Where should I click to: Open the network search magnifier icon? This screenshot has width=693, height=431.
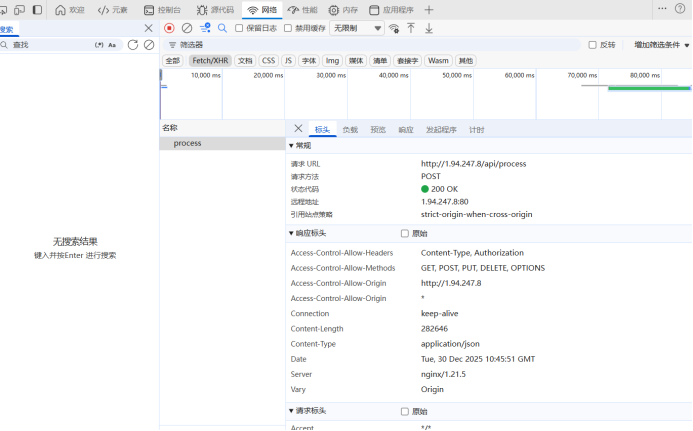coord(222,28)
